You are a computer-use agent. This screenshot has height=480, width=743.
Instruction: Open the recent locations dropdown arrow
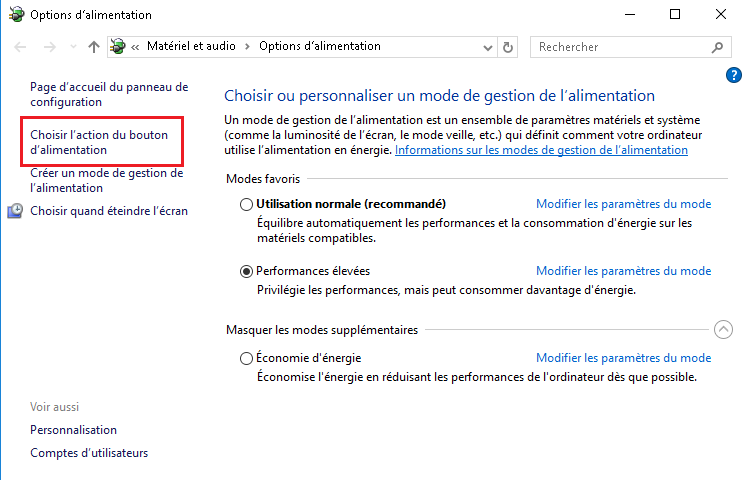coord(73,47)
